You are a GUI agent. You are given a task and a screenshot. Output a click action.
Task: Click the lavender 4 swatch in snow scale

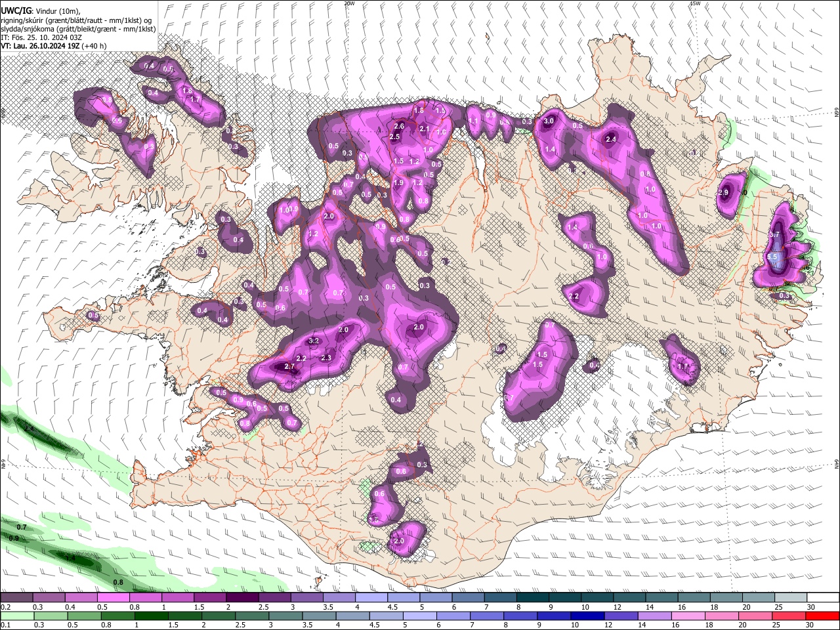coord(371,598)
